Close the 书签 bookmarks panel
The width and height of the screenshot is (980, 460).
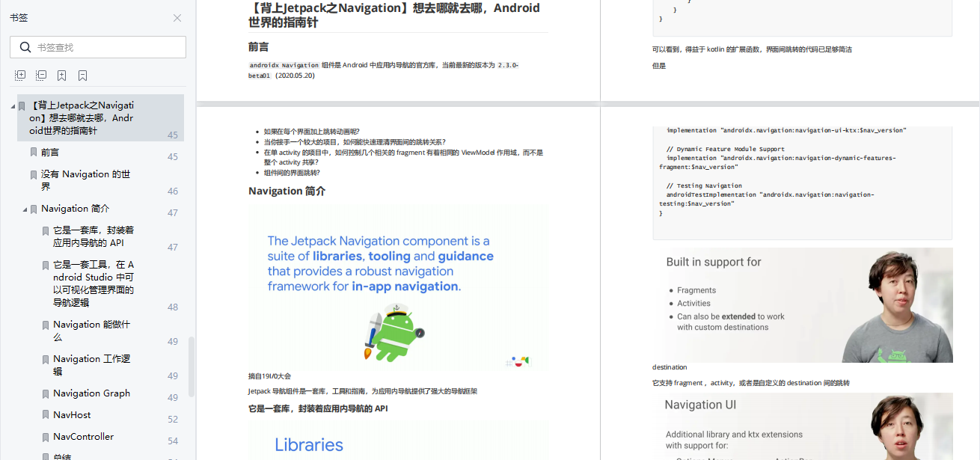coord(177,18)
